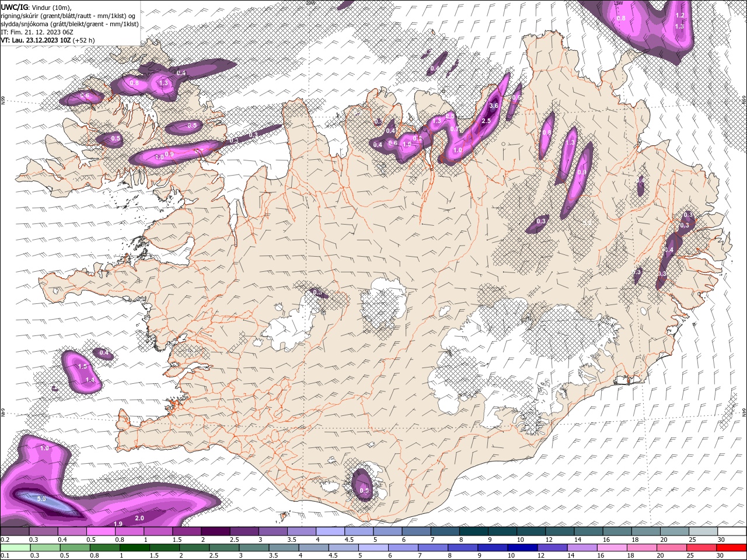This screenshot has width=747, height=560.
Task: Click the 1.9 value label on the map
Action: coord(118,524)
